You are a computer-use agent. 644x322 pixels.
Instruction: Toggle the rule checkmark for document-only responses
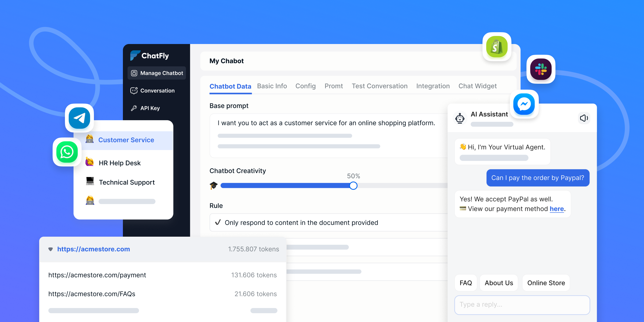[x=218, y=222]
